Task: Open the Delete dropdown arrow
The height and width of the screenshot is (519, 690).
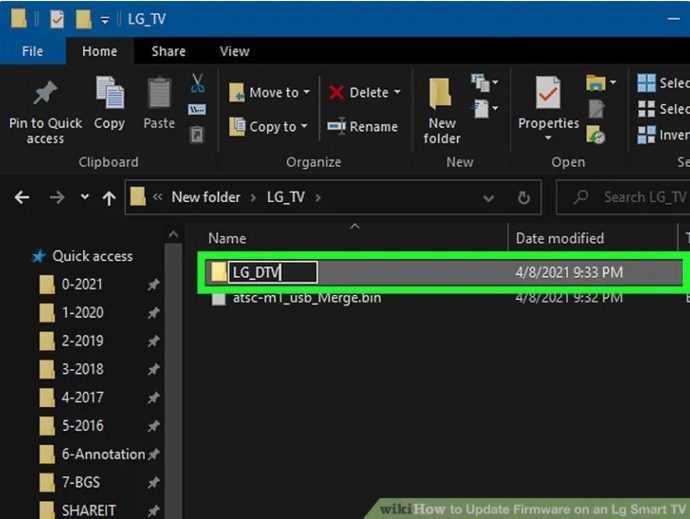Action: pos(397,92)
